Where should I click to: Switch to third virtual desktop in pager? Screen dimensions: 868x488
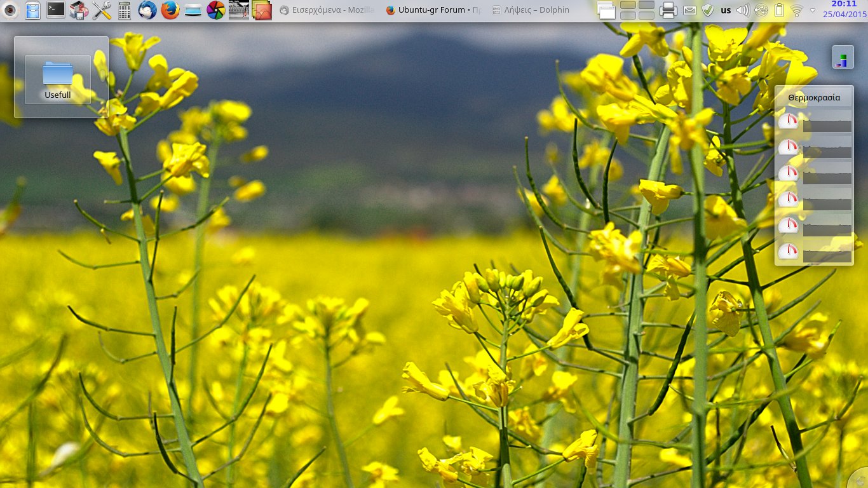[x=628, y=15]
